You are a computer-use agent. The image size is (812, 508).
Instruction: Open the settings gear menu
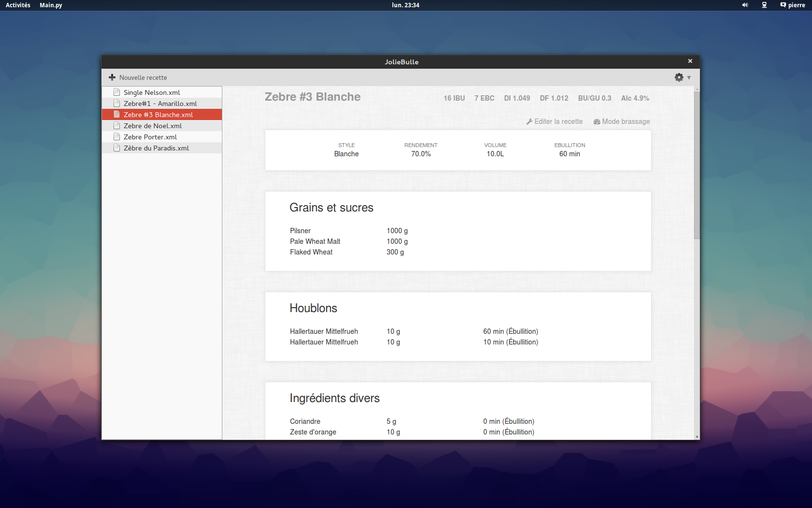tap(679, 77)
